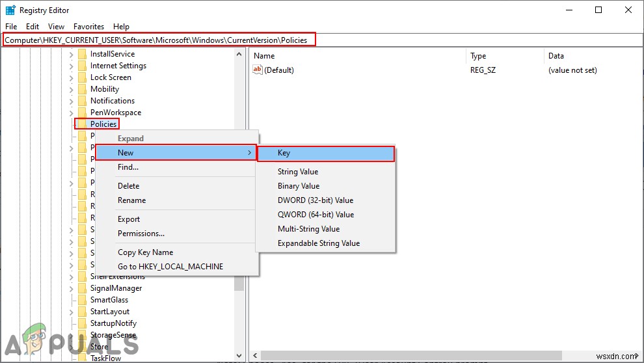Expand the SignalManager key

click(x=72, y=289)
